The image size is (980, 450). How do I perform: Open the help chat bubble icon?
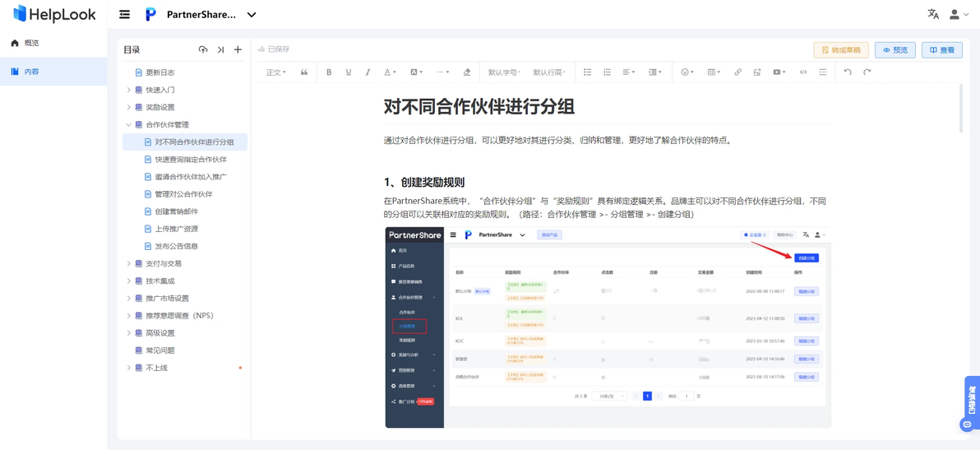[x=968, y=424]
